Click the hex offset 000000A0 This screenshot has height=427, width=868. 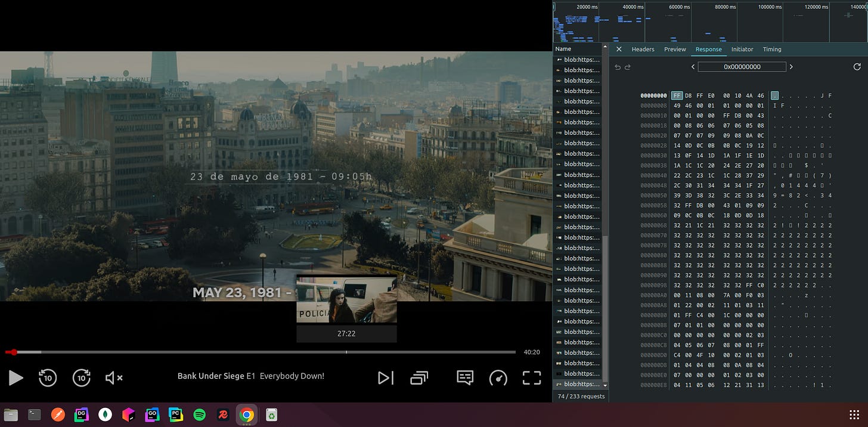[653, 295]
